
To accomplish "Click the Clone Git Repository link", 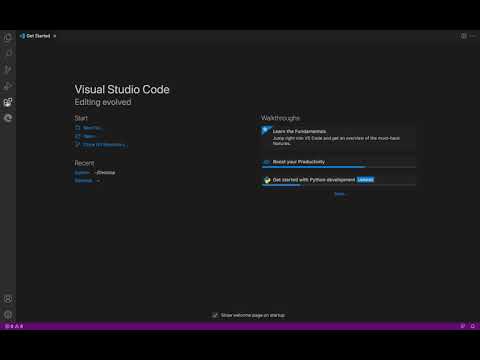I will tap(101, 145).
